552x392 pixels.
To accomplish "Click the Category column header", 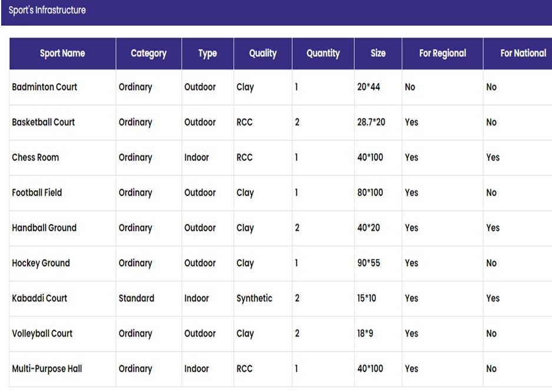I will pyautogui.click(x=148, y=54).
